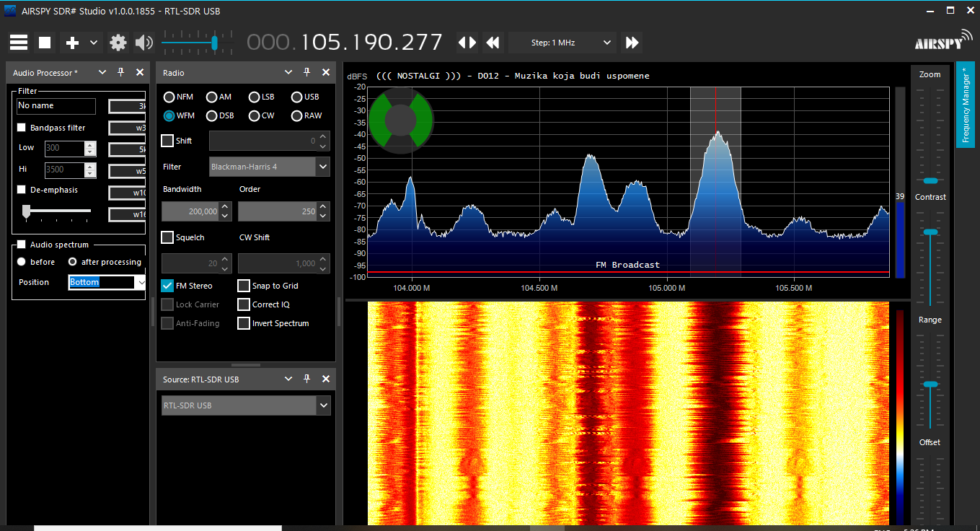Decrease Order with down stepper

click(324, 216)
